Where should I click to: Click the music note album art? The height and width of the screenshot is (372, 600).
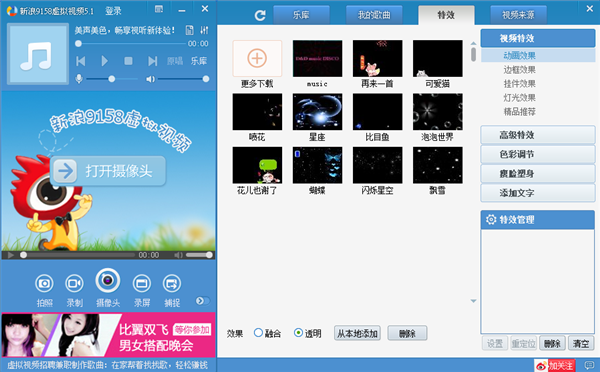pyautogui.click(x=38, y=54)
